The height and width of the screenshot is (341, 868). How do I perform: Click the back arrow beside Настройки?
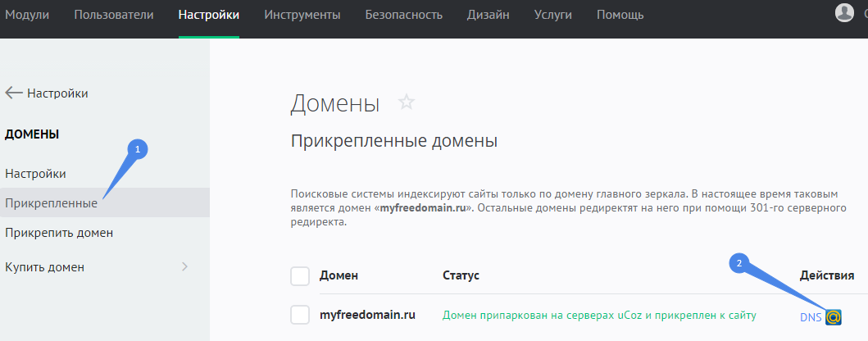[x=13, y=93]
